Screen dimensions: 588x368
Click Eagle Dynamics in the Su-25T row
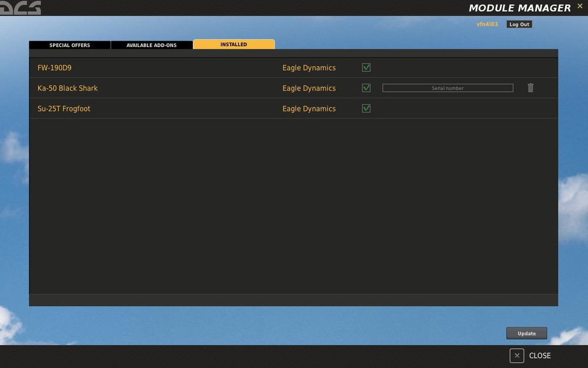[x=309, y=109]
